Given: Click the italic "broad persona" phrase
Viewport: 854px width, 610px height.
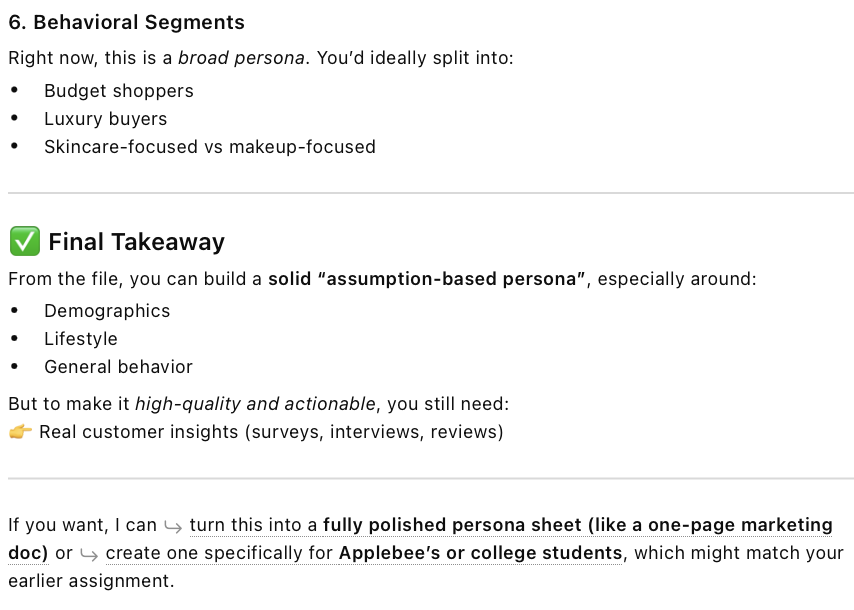Looking at the screenshot, I should 241,58.
